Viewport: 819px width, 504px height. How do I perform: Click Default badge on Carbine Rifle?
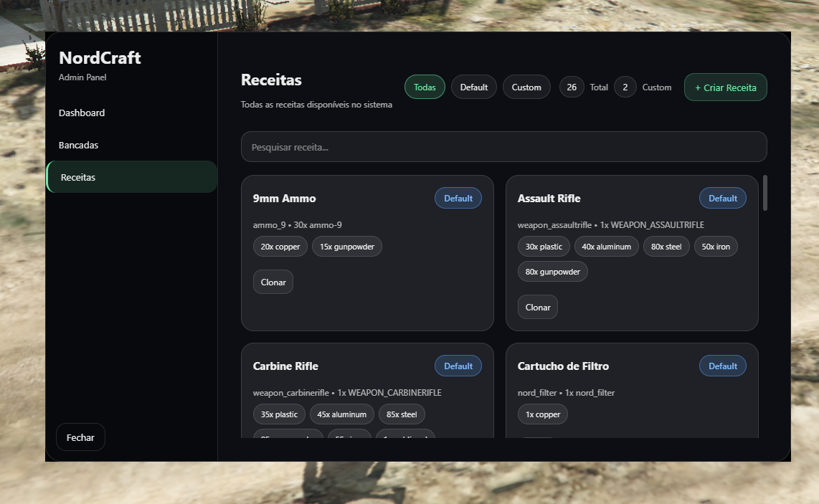point(458,366)
